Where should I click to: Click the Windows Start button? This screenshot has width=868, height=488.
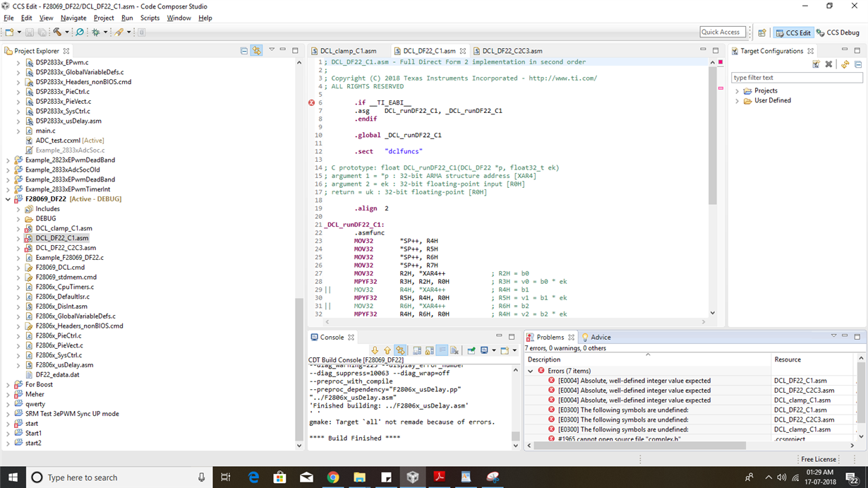pos(12,477)
